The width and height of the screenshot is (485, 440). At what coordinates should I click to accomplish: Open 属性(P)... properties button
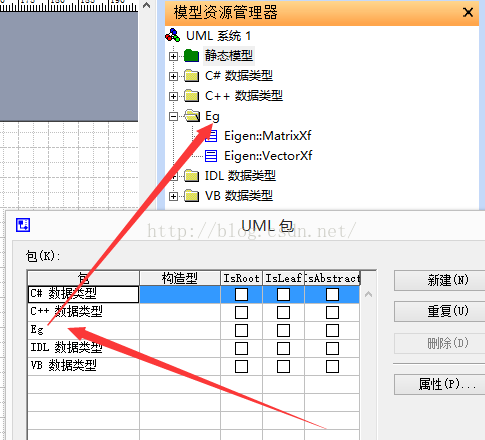pyautogui.click(x=439, y=384)
